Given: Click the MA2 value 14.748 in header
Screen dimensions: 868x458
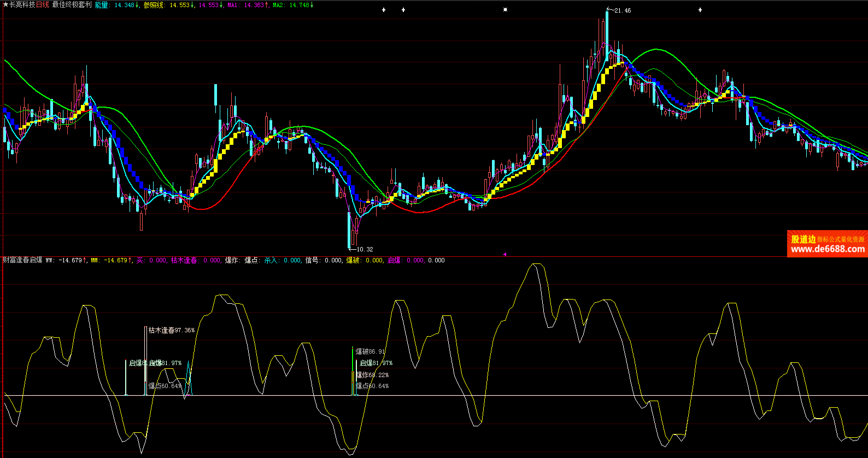Looking at the screenshot, I should tap(299, 5).
